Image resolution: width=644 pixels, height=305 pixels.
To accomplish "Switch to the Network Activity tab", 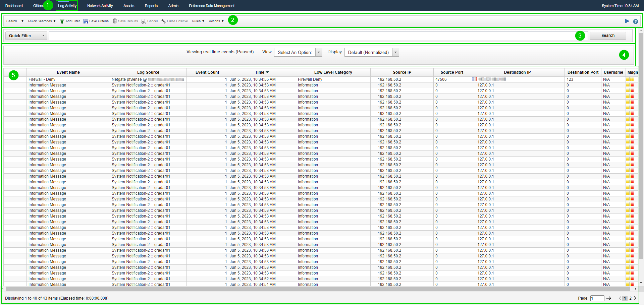I will [x=100, y=6].
